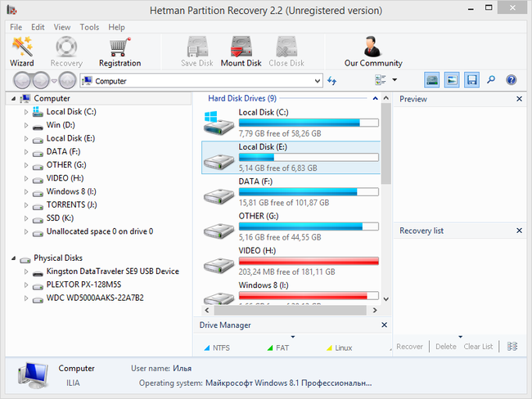The image size is (532, 399).
Task: Go up one level button
Action: 67,81
